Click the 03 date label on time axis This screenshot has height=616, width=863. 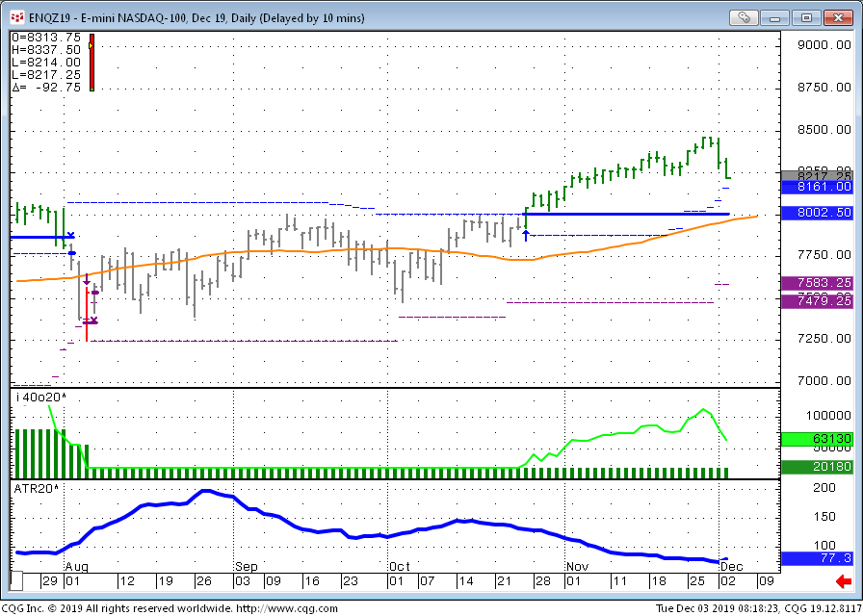pyautogui.click(x=243, y=580)
